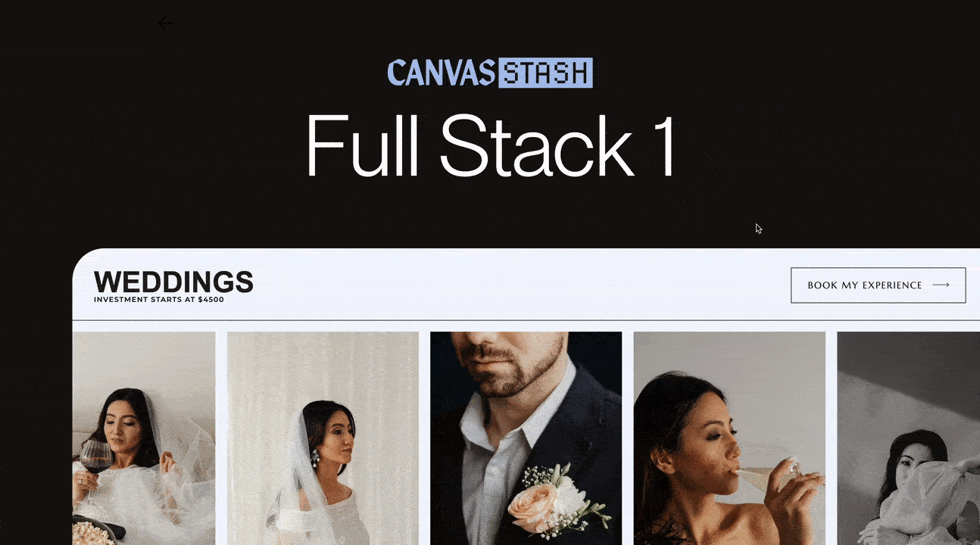Click the highlighted STASH logo badge
Viewport: 980px width, 545px height.
[x=545, y=73]
